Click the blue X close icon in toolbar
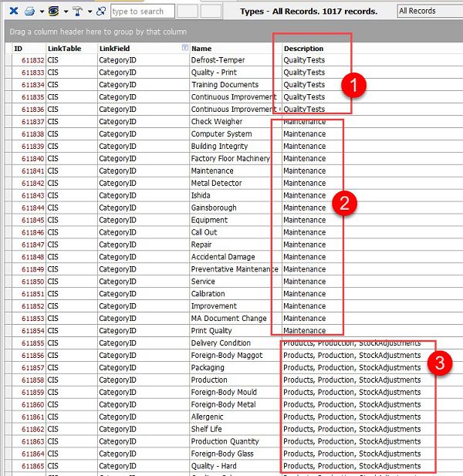Screen dimensions: 463x476 [14, 12]
